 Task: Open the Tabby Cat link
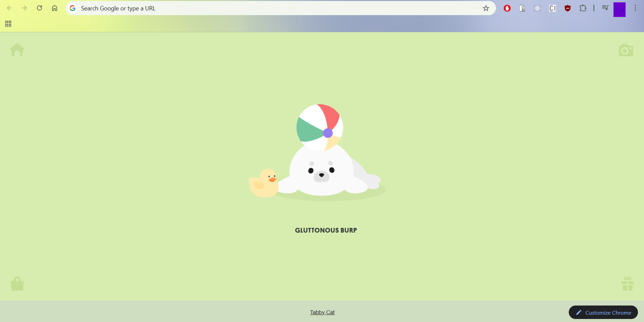(322, 312)
